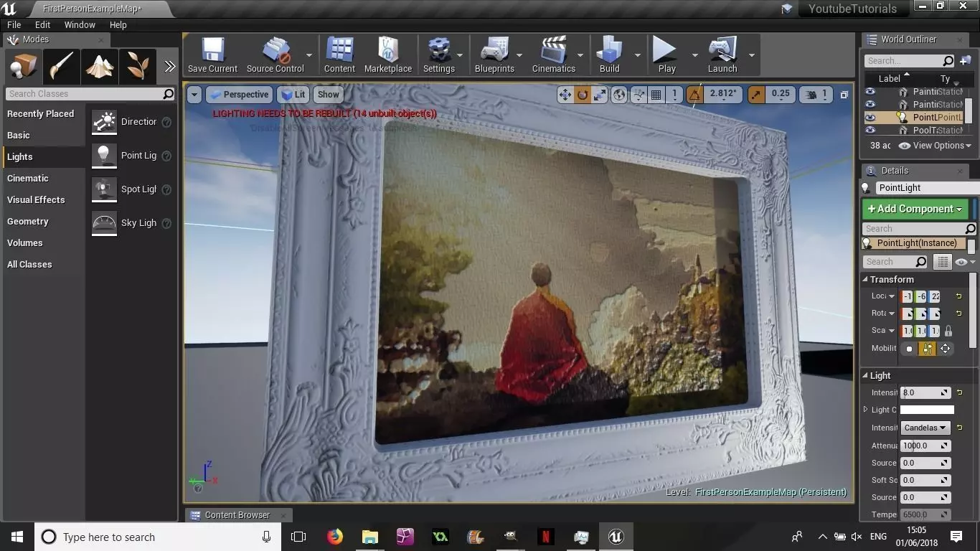The height and width of the screenshot is (551, 980).
Task: Toggle world/local coordinate globe icon
Action: tap(619, 94)
